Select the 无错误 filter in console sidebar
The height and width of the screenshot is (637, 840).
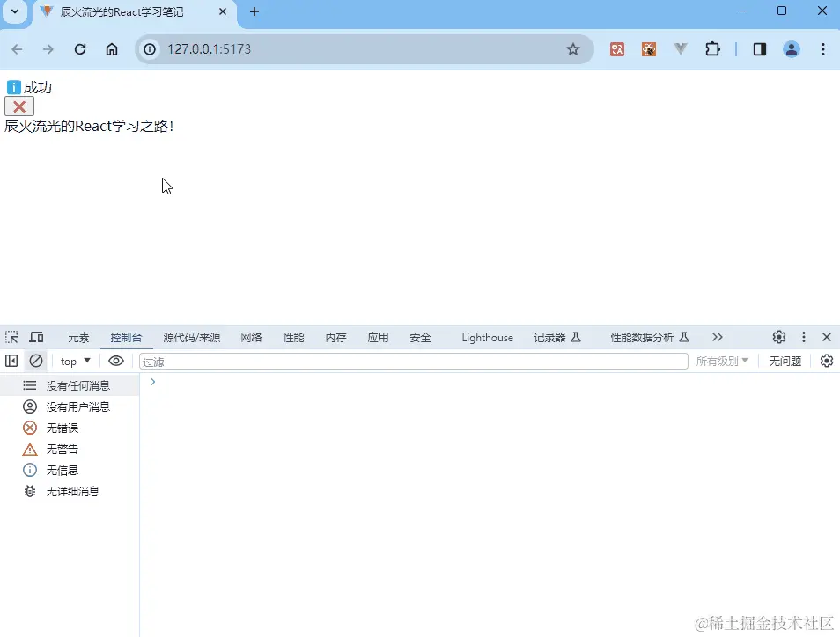coord(62,428)
